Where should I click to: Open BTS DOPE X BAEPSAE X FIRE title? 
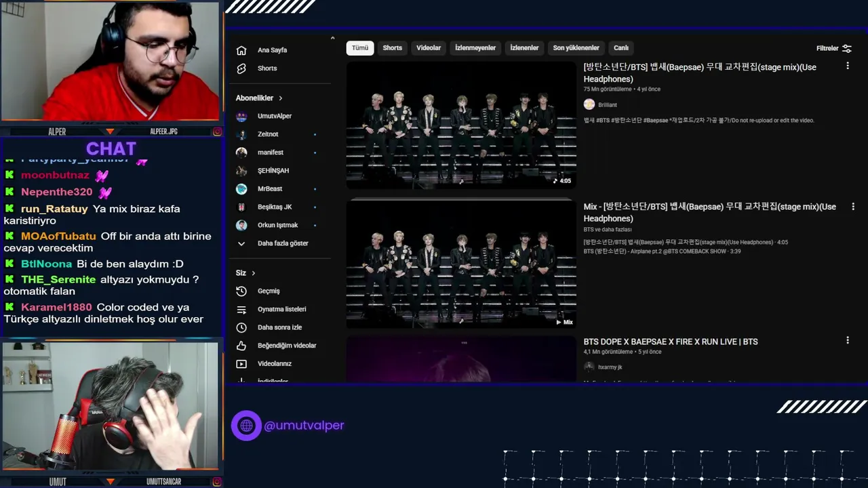pos(671,342)
